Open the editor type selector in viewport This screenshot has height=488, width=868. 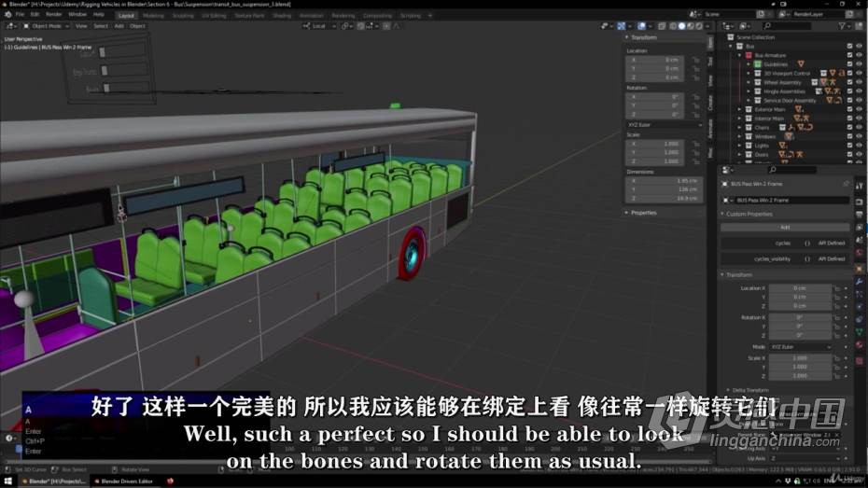point(11,26)
